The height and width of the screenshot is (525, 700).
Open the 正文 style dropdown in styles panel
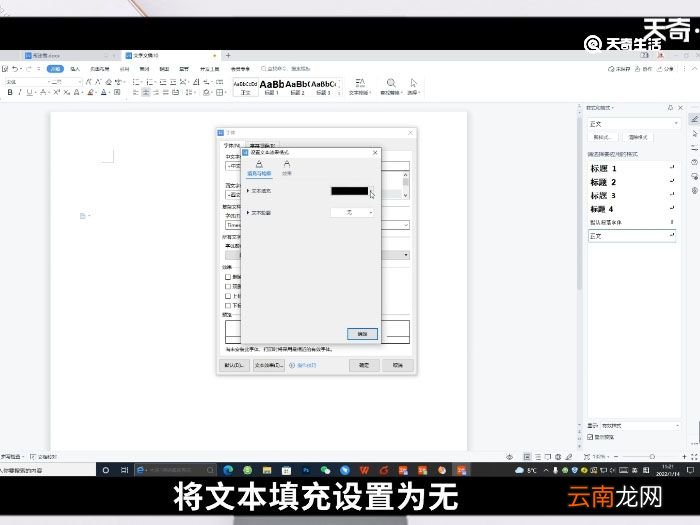click(634, 124)
